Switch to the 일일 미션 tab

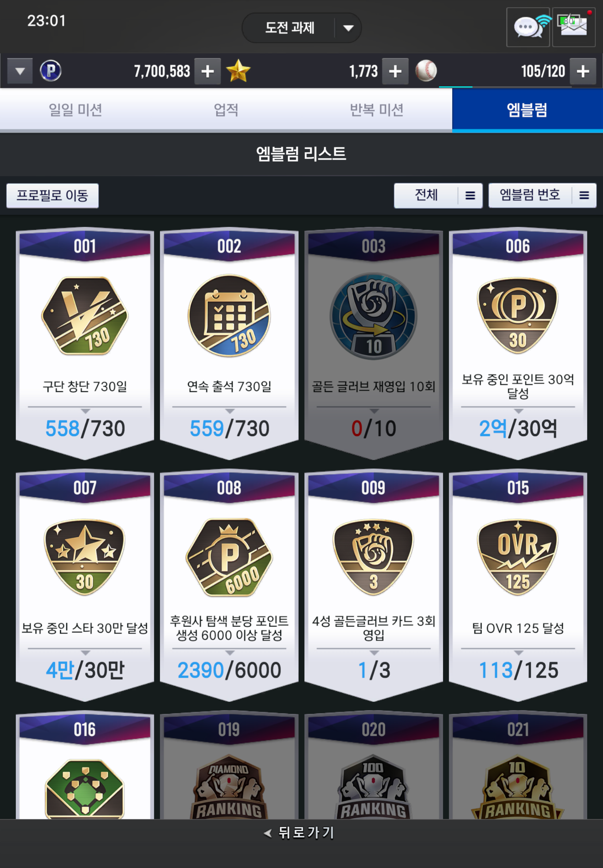click(x=75, y=110)
